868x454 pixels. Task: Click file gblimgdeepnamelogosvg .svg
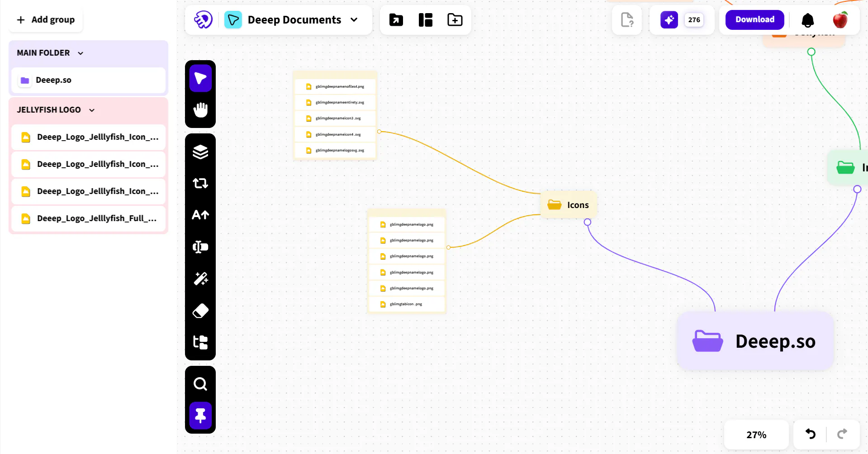pyautogui.click(x=335, y=151)
